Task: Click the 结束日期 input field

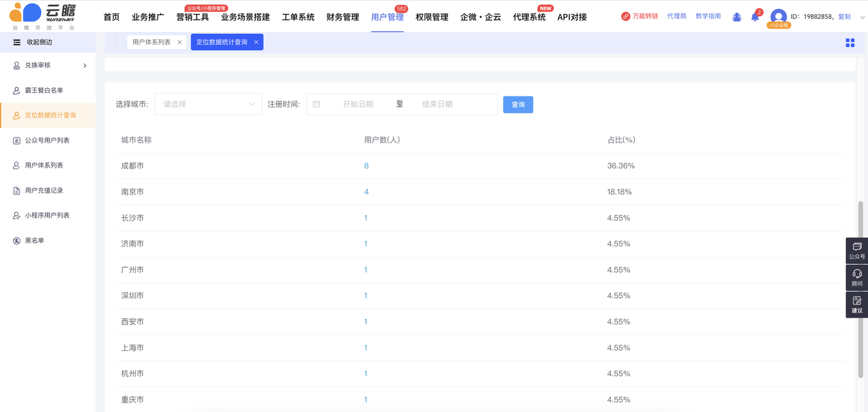Action: 437,105
